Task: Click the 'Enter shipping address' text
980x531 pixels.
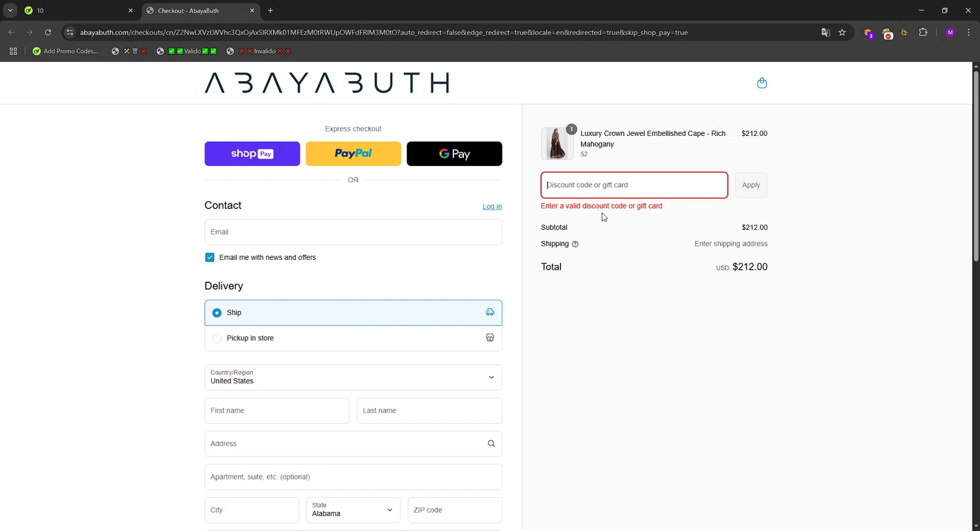Action: coord(730,244)
